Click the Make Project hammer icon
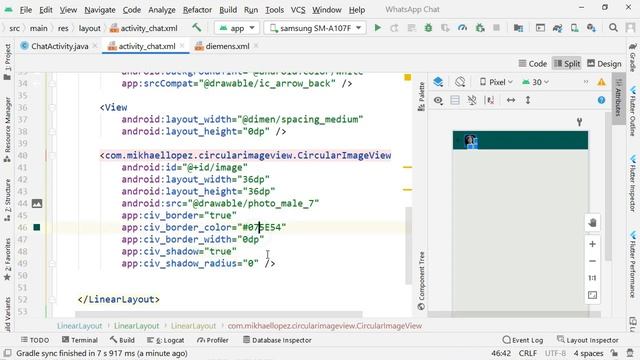The image size is (640, 360). [197, 28]
